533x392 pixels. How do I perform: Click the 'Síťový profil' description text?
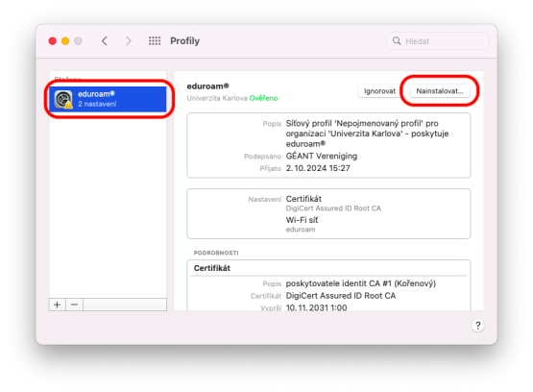[x=367, y=134]
